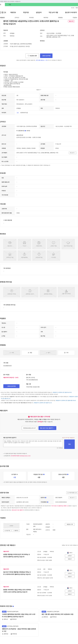Click the 기숙사 welfare icon

coord(24,244)
